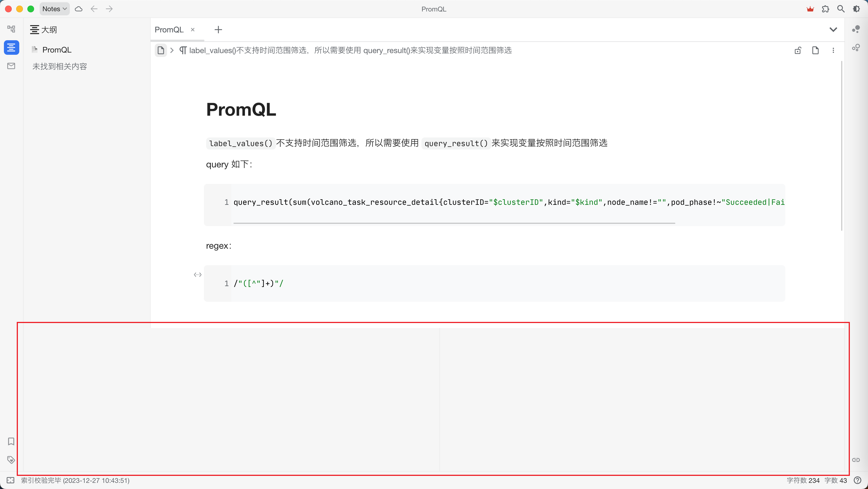Open the global graph icon
868x489 pixels.
(x=856, y=48)
